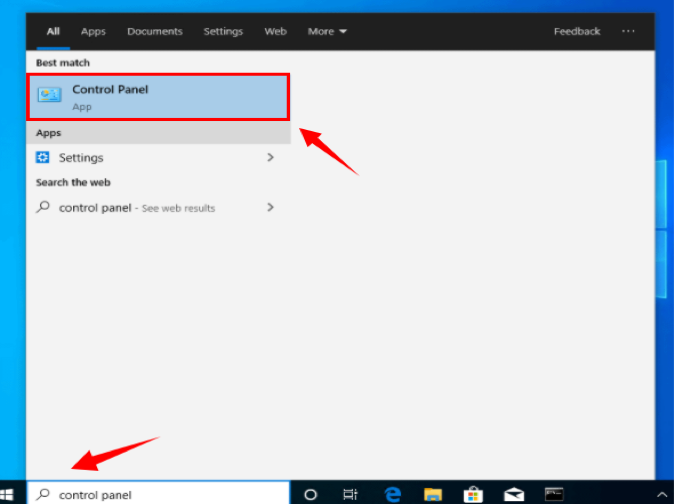Switch to the Documents search tab
This screenshot has height=504, width=675.
point(155,31)
